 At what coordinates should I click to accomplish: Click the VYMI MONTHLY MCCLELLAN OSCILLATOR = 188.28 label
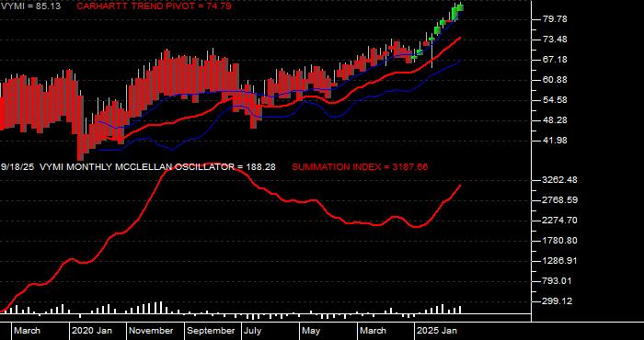(157, 167)
